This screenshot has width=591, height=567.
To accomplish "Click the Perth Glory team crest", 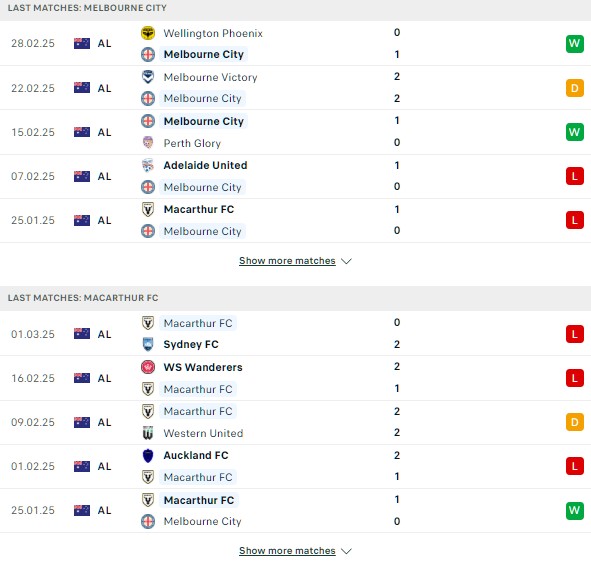I will pyautogui.click(x=148, y=143).
